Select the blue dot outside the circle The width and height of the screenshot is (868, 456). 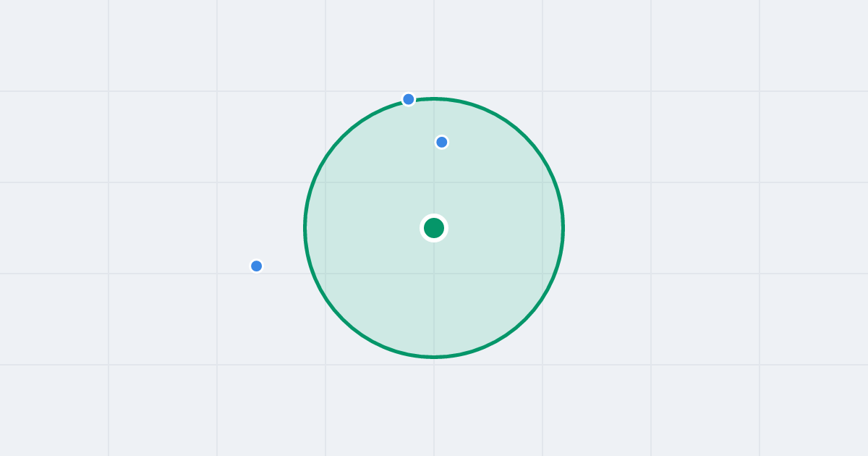(257, 266)
